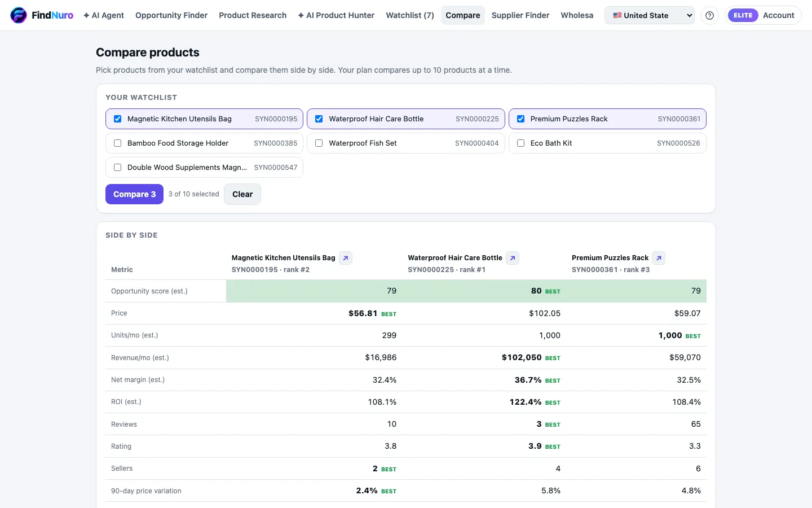
Task: Click the $56.81 price value
Action: tap(363, 313)
